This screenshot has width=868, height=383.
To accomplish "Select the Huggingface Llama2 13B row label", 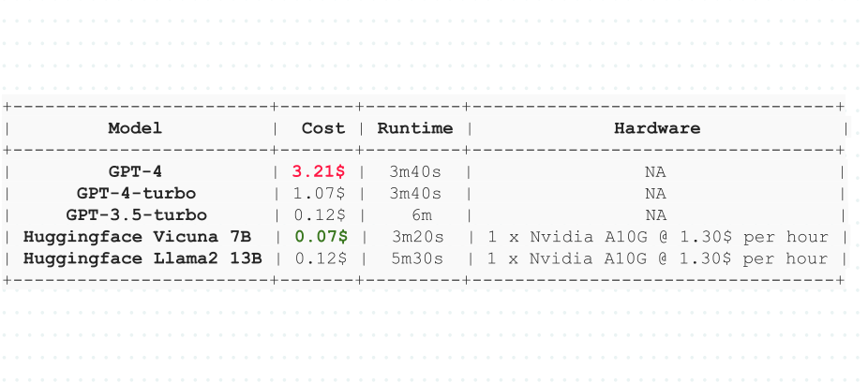I will (142, 258).
